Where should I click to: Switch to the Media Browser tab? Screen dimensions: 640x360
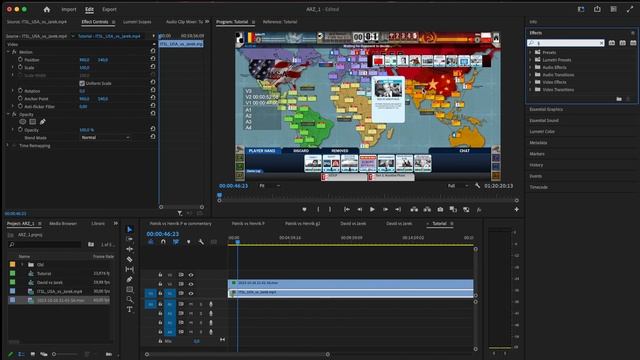tap(63, 223)
